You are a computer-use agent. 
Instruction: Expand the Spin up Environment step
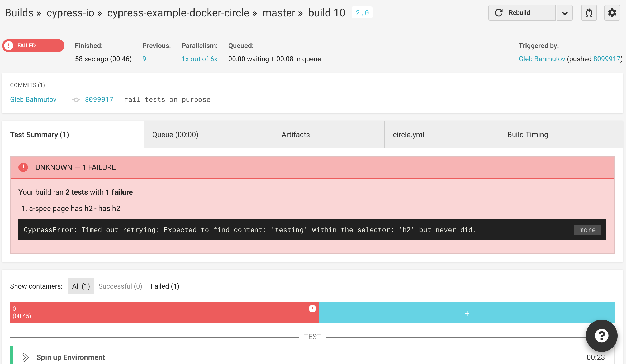pos(25,357)
